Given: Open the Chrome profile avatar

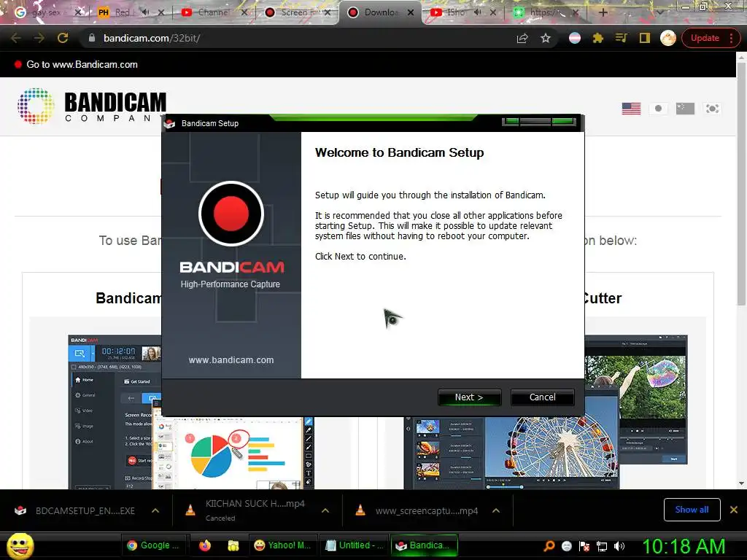Looking at the screenshot, I should tap(668, 38).
